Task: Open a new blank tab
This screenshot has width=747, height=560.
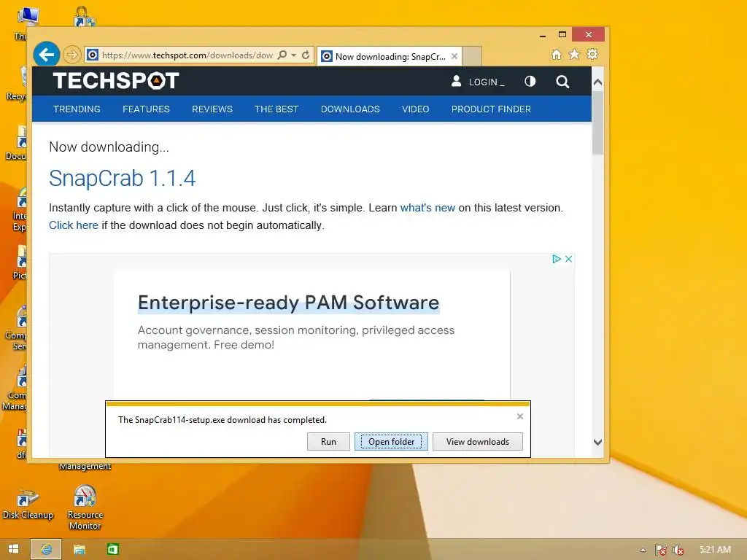Action: click(x=472, y=56)
